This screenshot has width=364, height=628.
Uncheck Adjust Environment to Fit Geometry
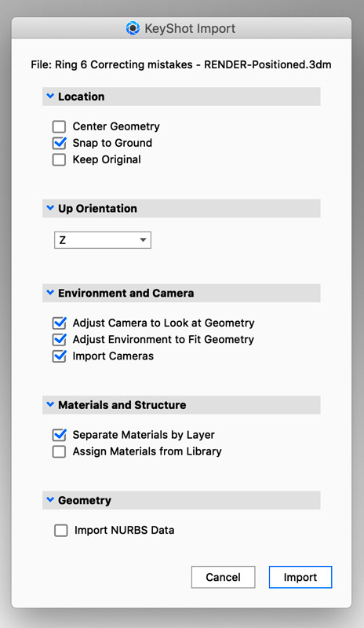pyautogui.click(x=60, y=340)
